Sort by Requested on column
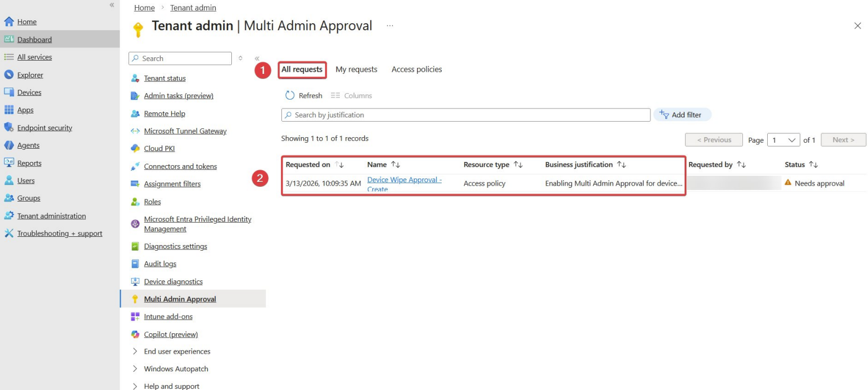This screenshot has width=868, height=390. (x=340, y=165)
